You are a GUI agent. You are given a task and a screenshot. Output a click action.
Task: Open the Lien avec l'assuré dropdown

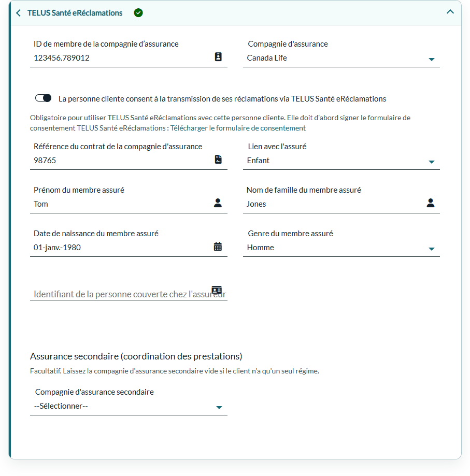click(x=341, y=161)
